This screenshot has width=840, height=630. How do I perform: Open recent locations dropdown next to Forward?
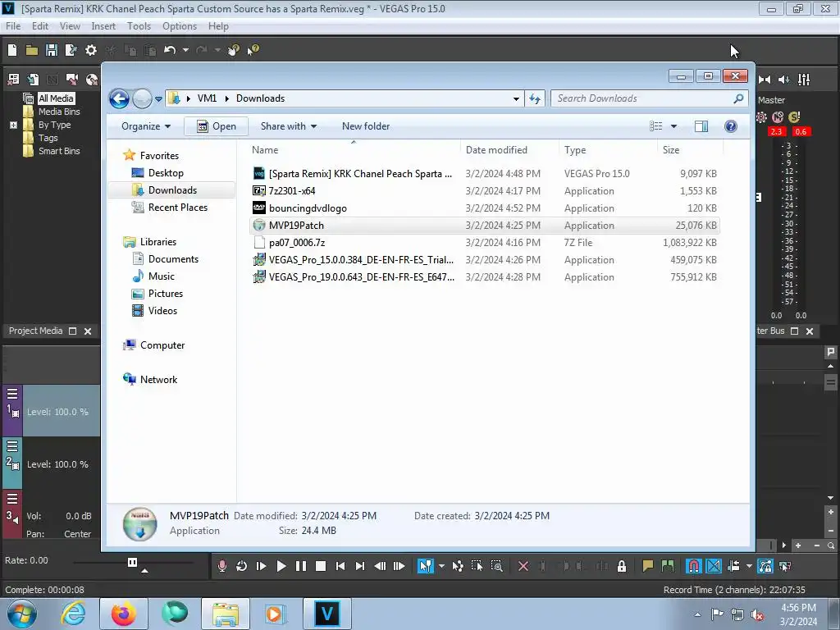tap(158, 99)
